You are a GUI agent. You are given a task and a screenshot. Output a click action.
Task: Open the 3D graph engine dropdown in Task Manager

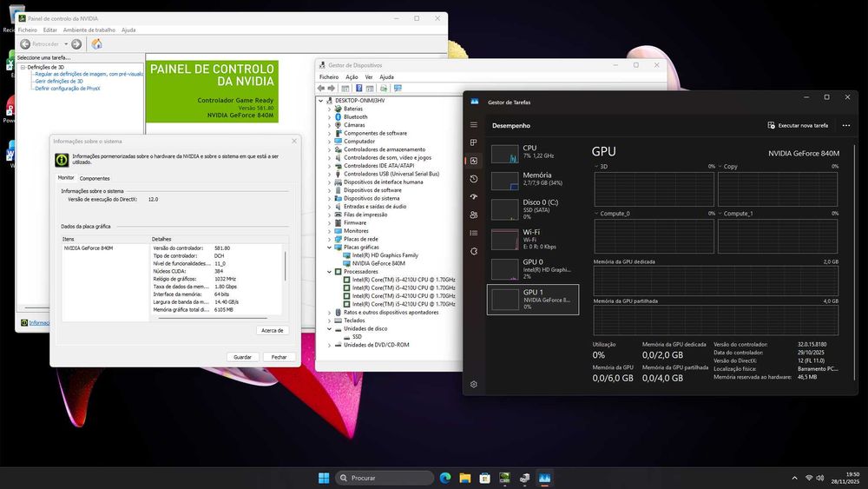(596, 166)
